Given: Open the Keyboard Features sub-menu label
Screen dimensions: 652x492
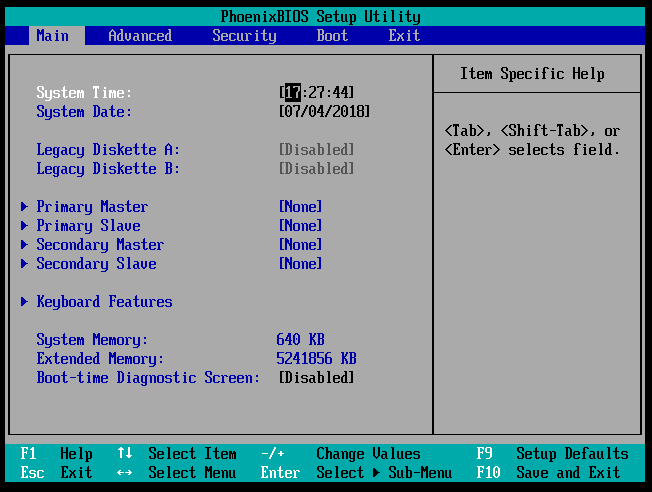Looking at the screenshot, I should (104, 302).
